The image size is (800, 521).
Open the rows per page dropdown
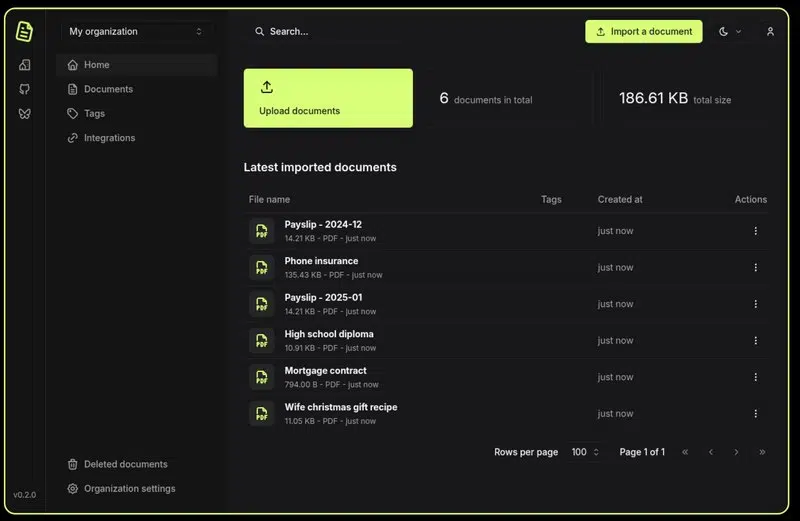pyautogui.click(x=585, y=452)
